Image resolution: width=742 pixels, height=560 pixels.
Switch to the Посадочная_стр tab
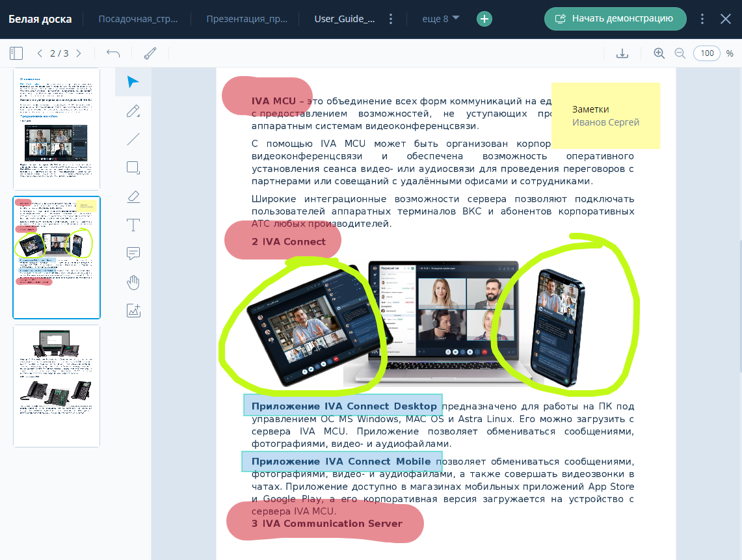138,19
